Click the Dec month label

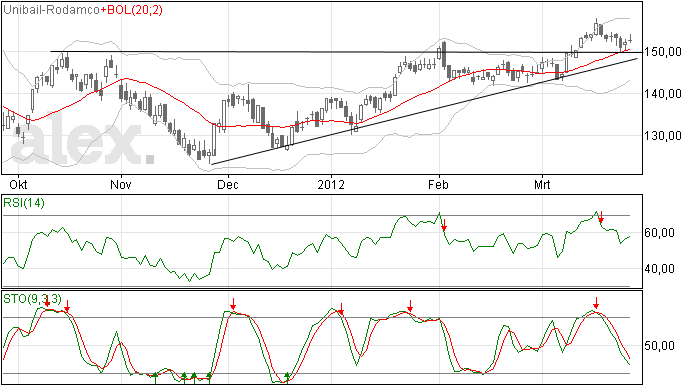pyautogui.click(x=228, y=184)
